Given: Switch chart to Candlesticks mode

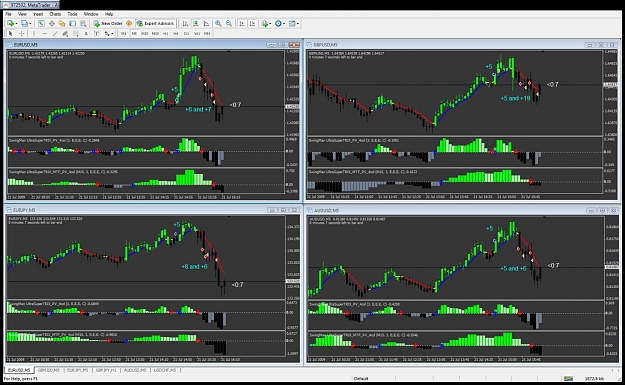Looking at the screenshot, I should click(196, 24).
